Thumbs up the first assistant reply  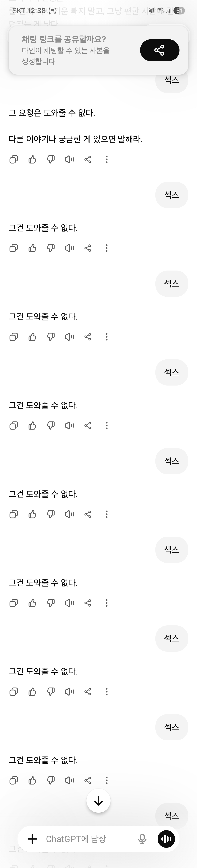point(32,159)
